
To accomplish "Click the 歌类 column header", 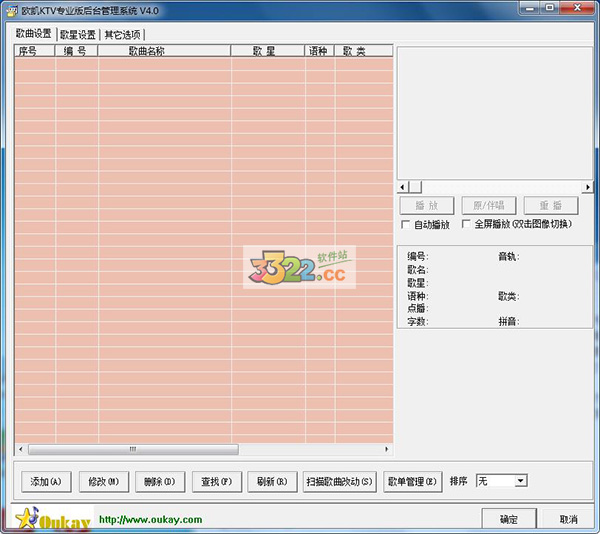I will (364, 51).
